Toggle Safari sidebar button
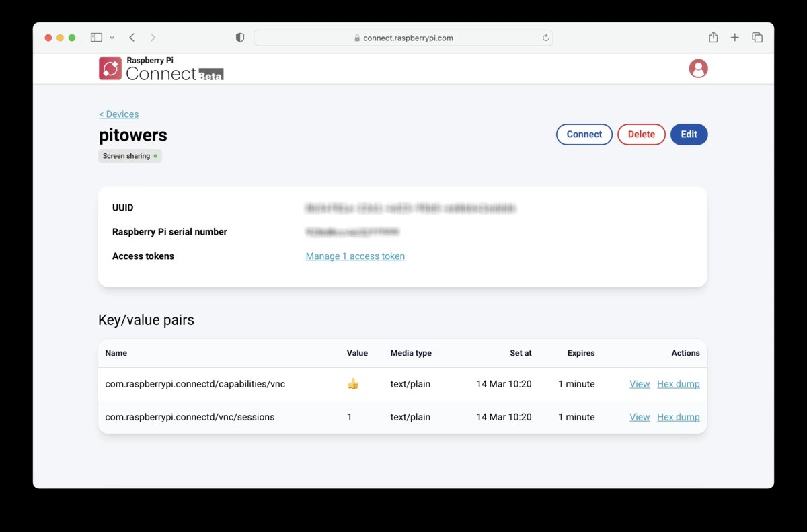807x532 pixels. 96,38
